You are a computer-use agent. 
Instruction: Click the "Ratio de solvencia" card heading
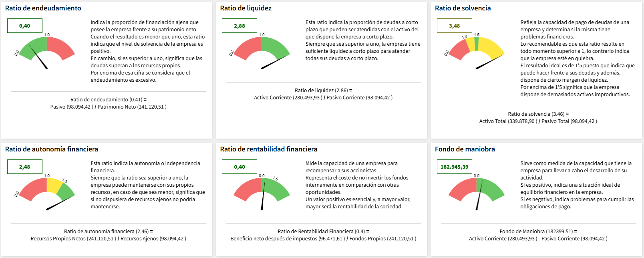tap(463, 8)
